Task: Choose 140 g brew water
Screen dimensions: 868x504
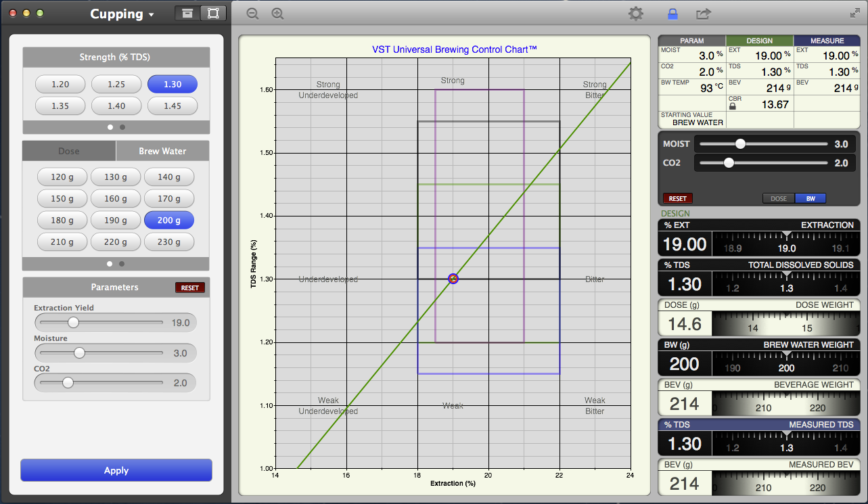Action: coord(169,177)
